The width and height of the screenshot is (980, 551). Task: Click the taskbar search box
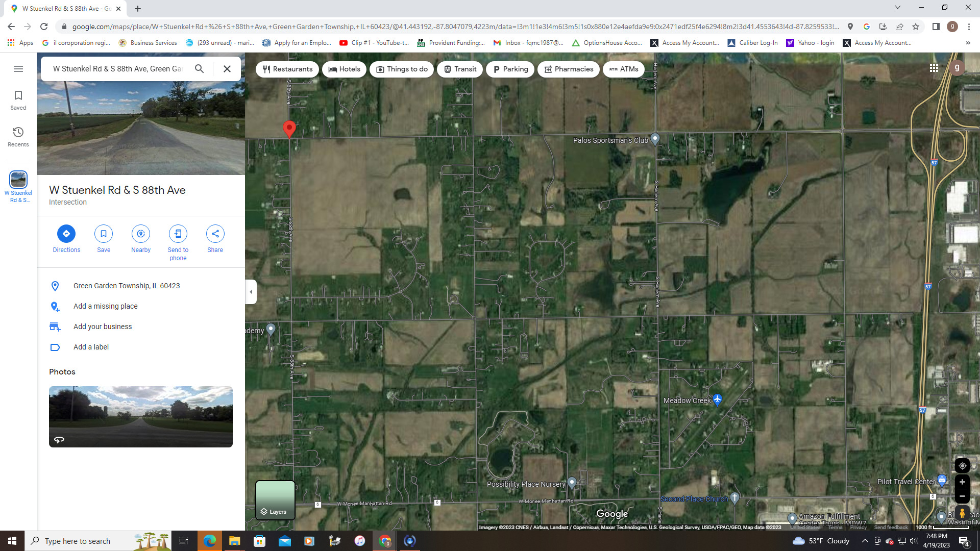[97, 541]
